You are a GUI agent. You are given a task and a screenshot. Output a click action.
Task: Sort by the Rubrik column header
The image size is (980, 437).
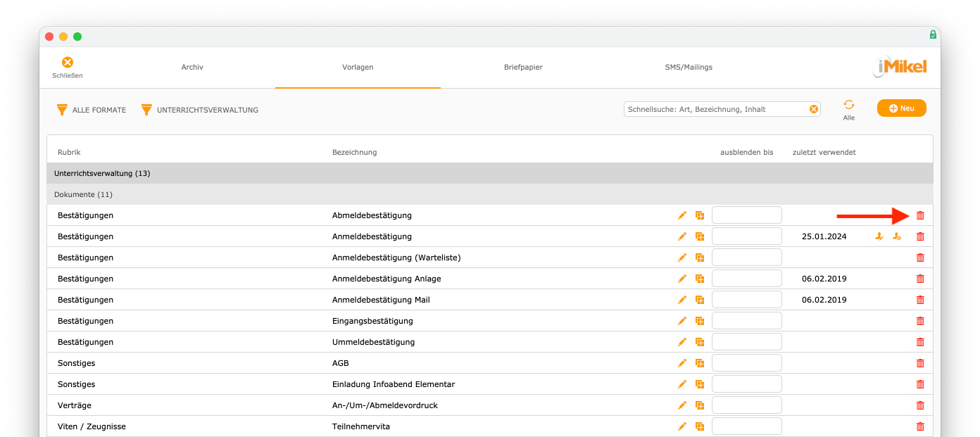[x=69, y=153]
